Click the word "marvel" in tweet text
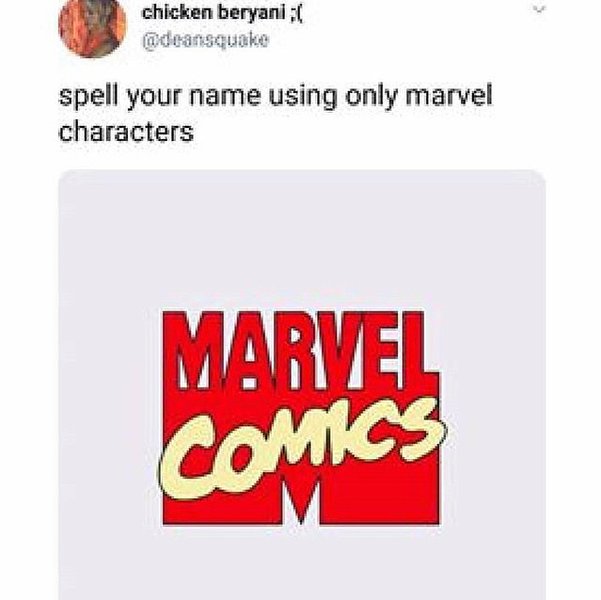601x600 pixels. click(448, 95)
